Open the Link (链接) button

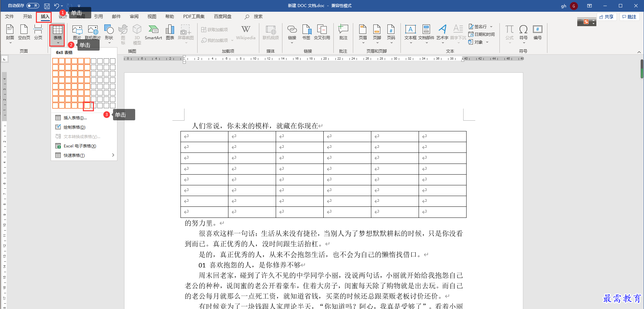point(292,34)
